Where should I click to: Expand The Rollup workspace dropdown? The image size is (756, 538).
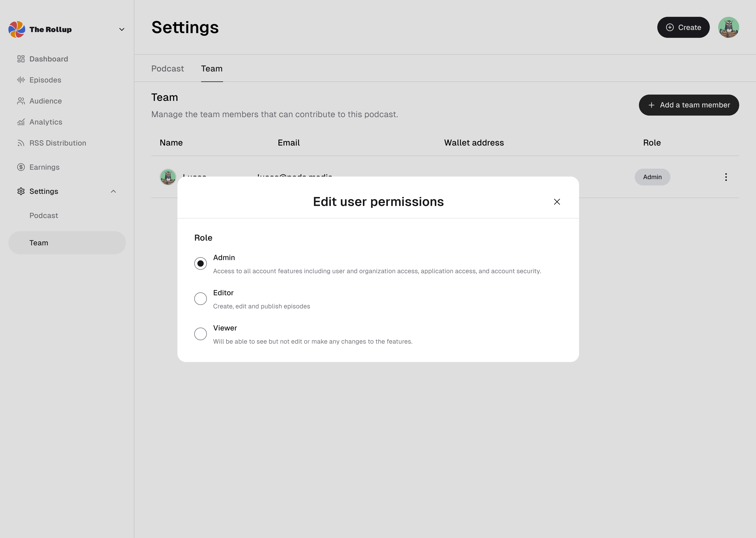(x=122, y=29)
